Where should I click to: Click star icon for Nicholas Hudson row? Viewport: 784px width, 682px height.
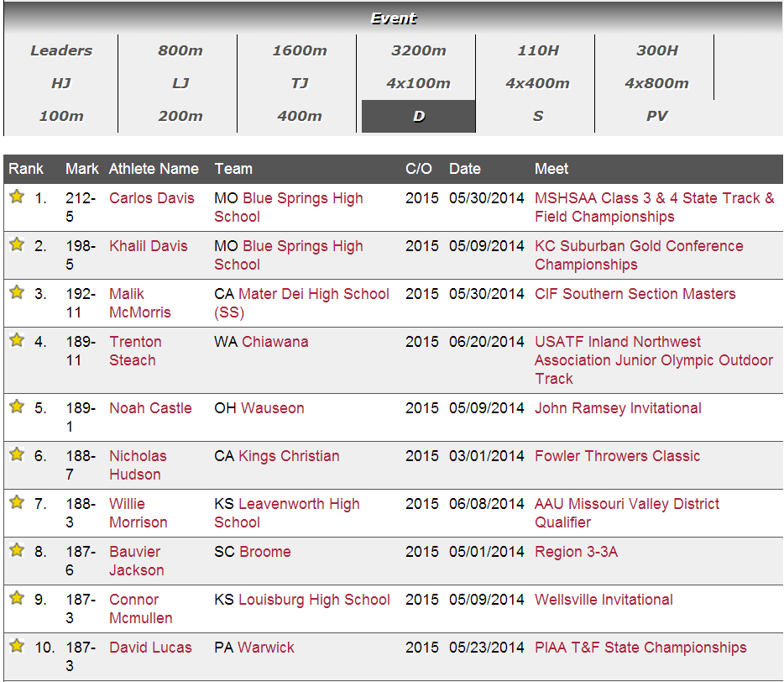tap(17, 455)
